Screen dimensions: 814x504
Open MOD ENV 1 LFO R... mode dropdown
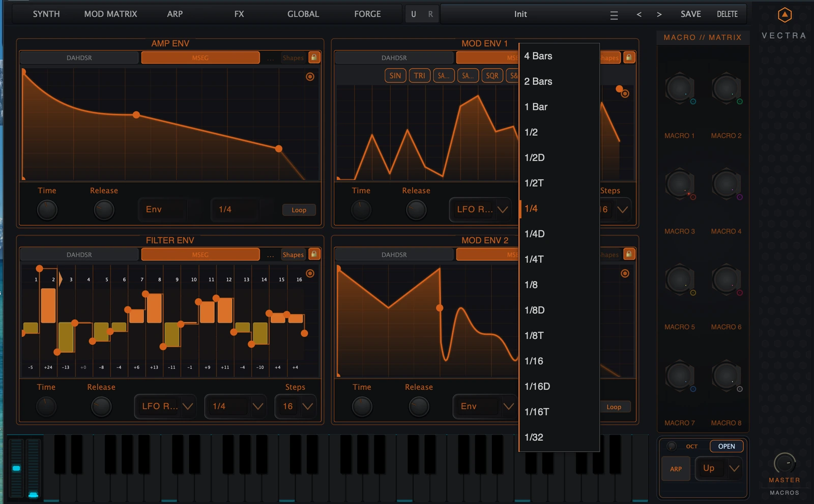click(x=480, y=210)
